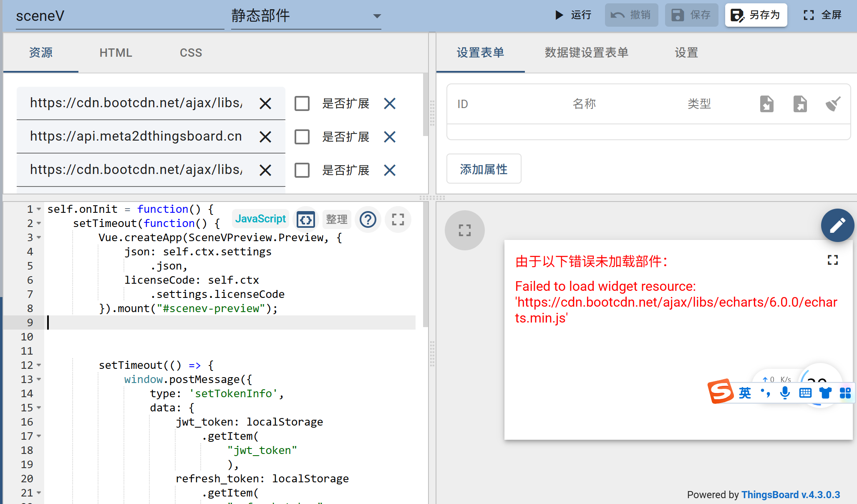Screen dimensions: 857x504
Task: Toggle 是否扩展 checkbox on third resource
Action: pos(302,170)
